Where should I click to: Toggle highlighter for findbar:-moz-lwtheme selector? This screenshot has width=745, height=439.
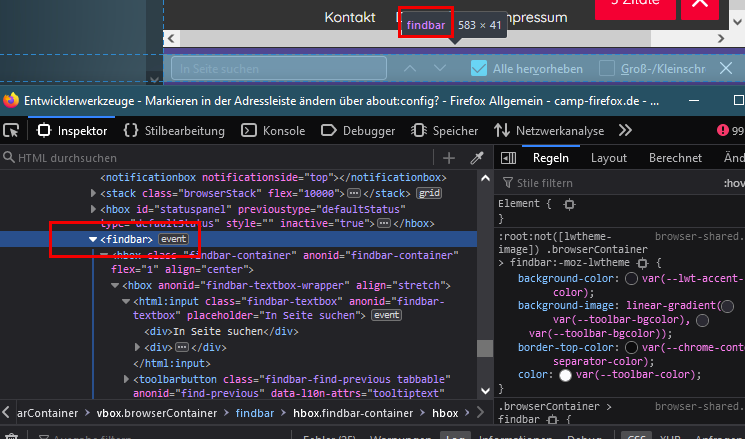click(642, 263)
